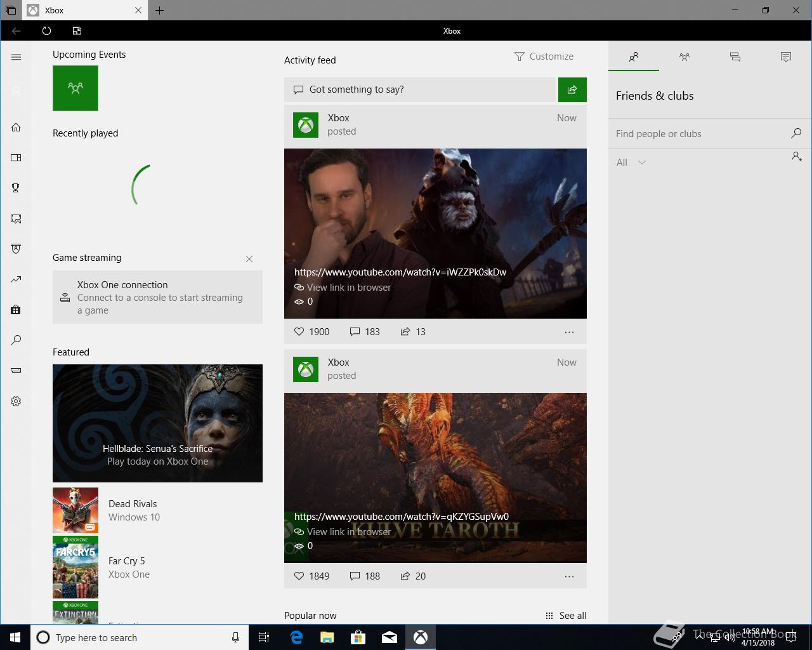Open more options on the second Xbox post
This screenshot has width=812, height=650.
point(569,576)
